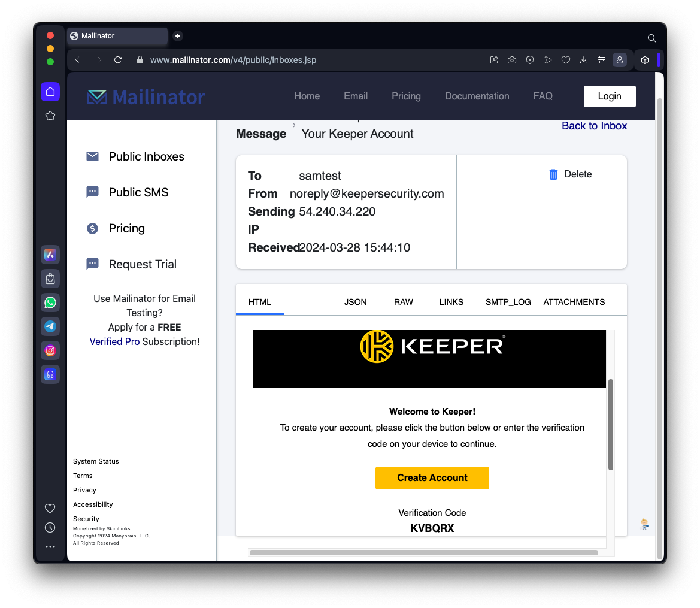Click the search tabs magnifier icon

click(x=651, y=38)
